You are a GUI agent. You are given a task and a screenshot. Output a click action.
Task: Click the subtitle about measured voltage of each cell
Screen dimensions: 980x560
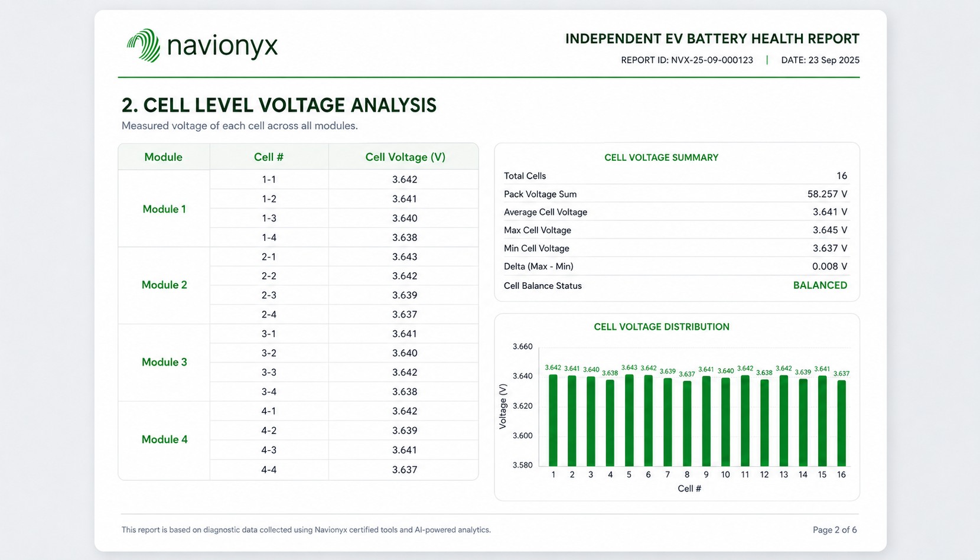239,126
